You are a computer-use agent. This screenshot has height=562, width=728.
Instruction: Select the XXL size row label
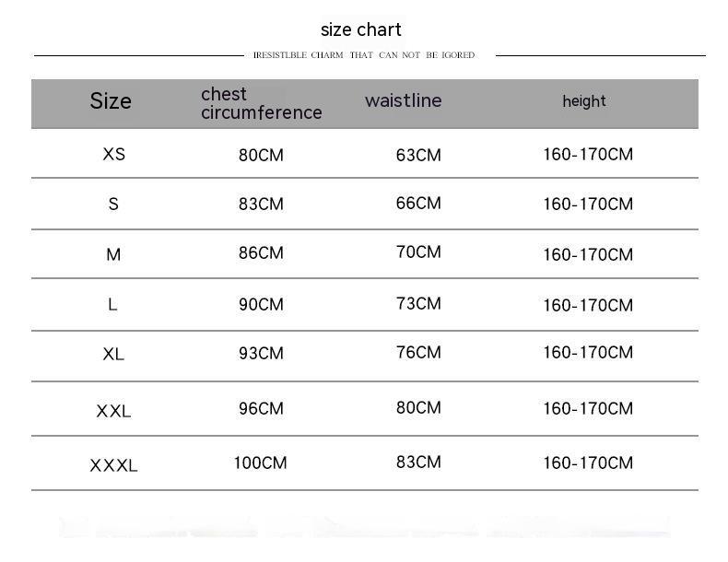click(x=113, y=411)
